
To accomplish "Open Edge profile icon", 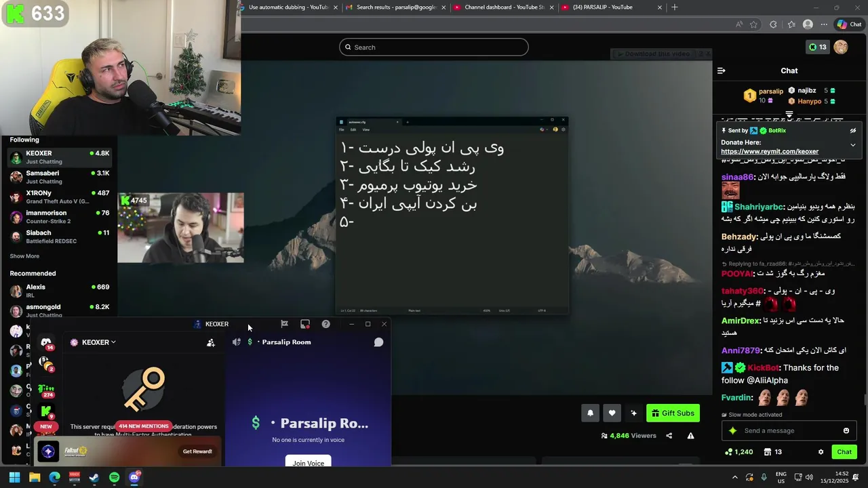I will click(x=808, y=24).
